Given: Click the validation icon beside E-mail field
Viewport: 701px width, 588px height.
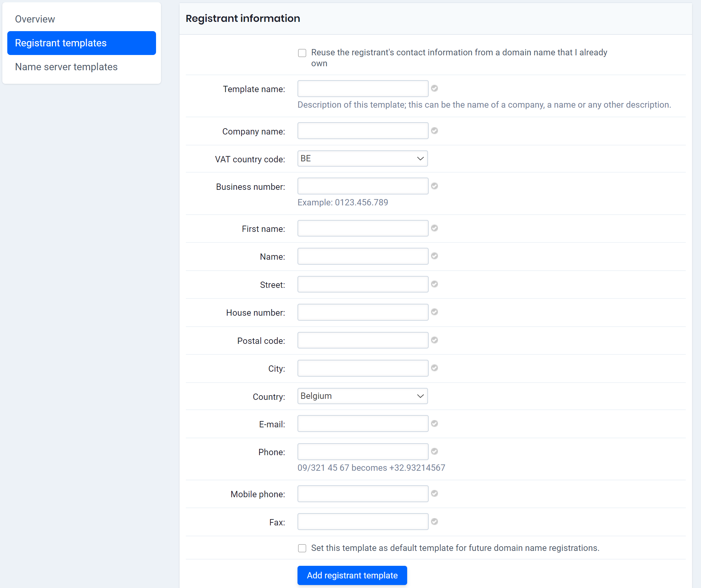Looking at the screenshot, I should [x=434, y=423].
